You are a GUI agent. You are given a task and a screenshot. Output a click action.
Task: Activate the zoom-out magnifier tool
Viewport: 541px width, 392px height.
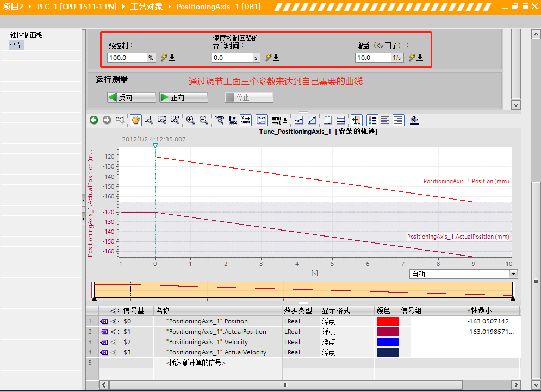203,120
